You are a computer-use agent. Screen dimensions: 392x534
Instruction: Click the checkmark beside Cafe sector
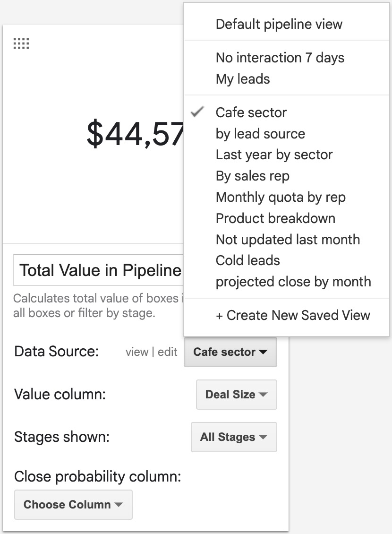(x=198, y=112)
